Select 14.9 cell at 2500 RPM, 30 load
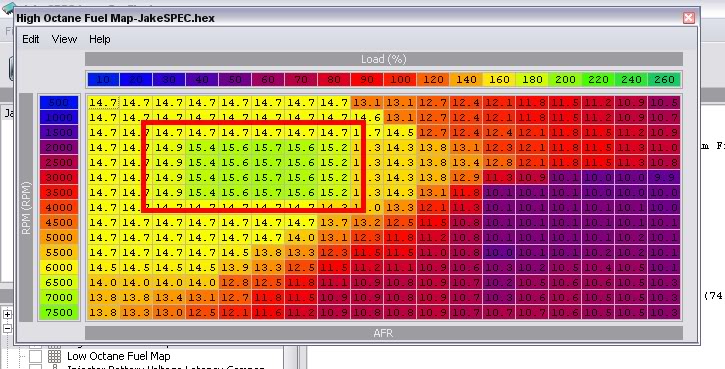Screen dimensions: 725x369 [169, 162]
